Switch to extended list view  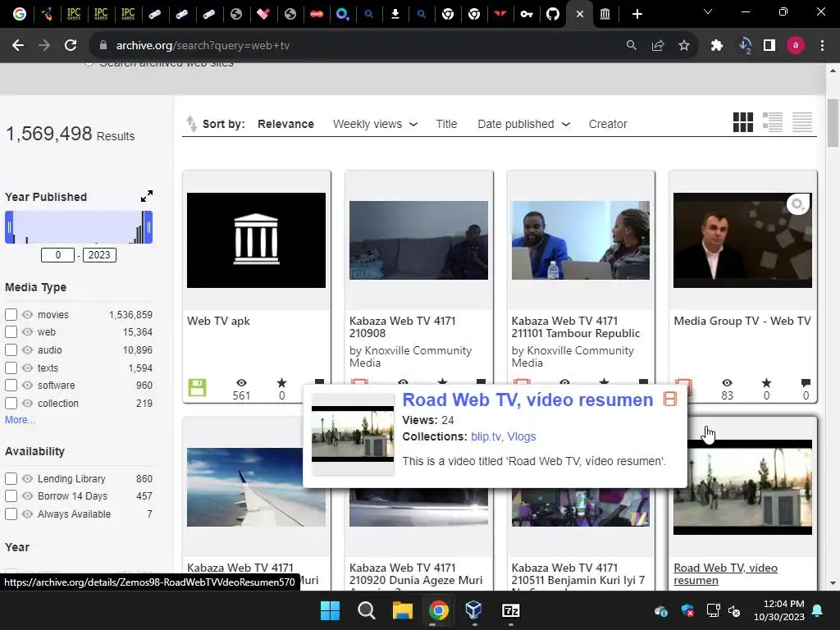(x=773, y=122)
